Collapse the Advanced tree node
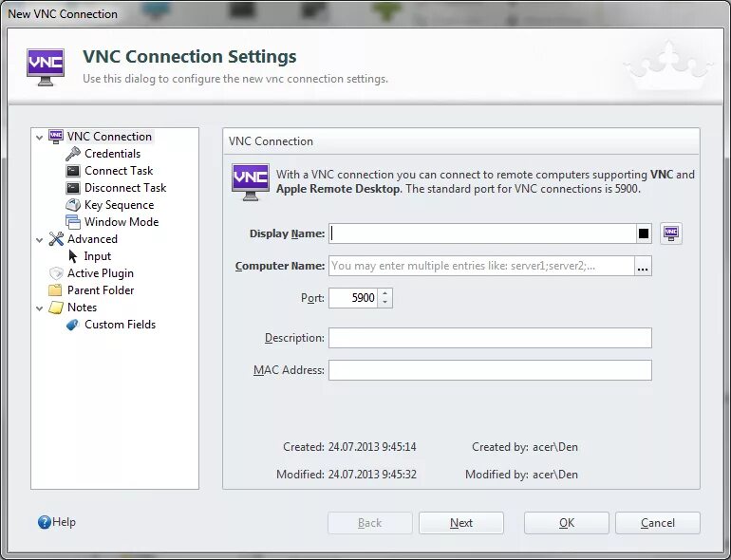This screenshot has height=560, width=731. (40, 240)
